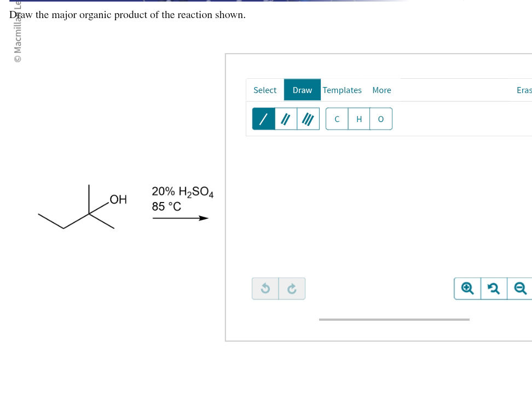Click the undo arrow icon
The image size is (532, 399).
click(265, 288)
